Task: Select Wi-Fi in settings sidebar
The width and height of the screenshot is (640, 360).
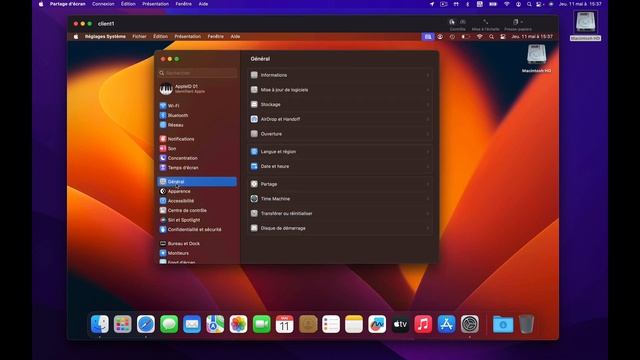Action: [x=197, y=106]
